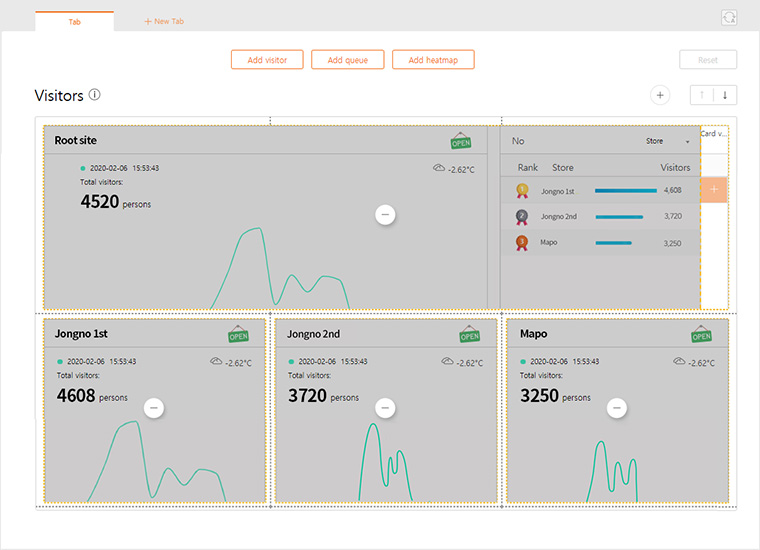Click the Mapo card title
Viewport: 760px width, 550px height.
pyautogui.click(x=534, y=334)
